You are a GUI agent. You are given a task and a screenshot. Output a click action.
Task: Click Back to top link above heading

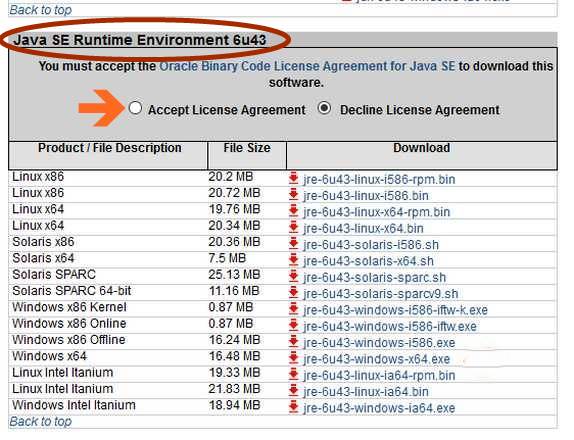click(41, 10)
